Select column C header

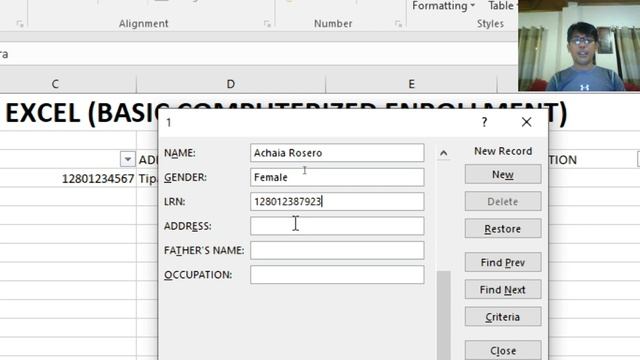[x=55, y=84]
